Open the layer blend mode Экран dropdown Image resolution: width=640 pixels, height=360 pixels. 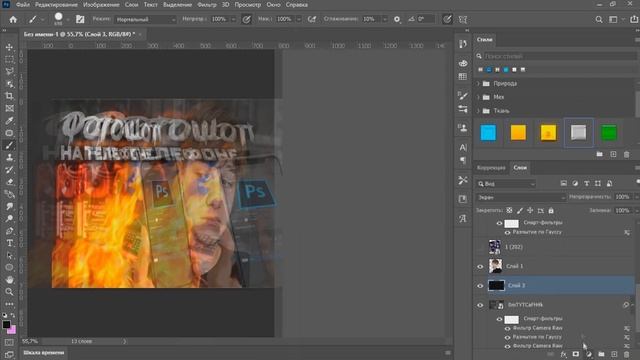(x=521, y=197)
